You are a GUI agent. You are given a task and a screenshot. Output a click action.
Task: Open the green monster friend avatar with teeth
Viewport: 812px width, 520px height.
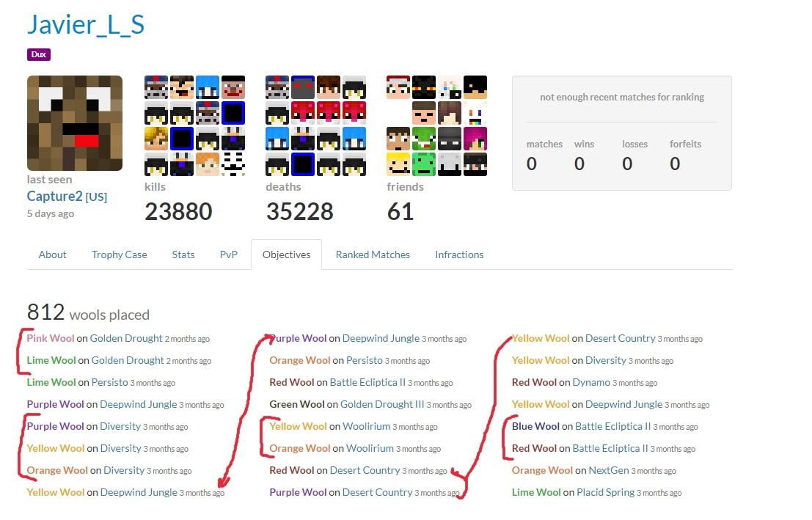424,139
